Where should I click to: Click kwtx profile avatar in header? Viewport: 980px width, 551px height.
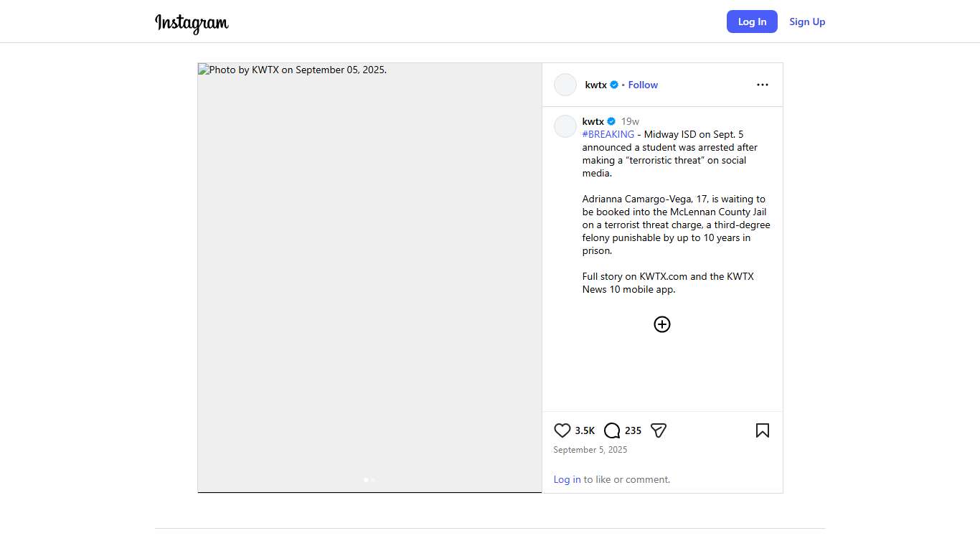tap(565, 85)
